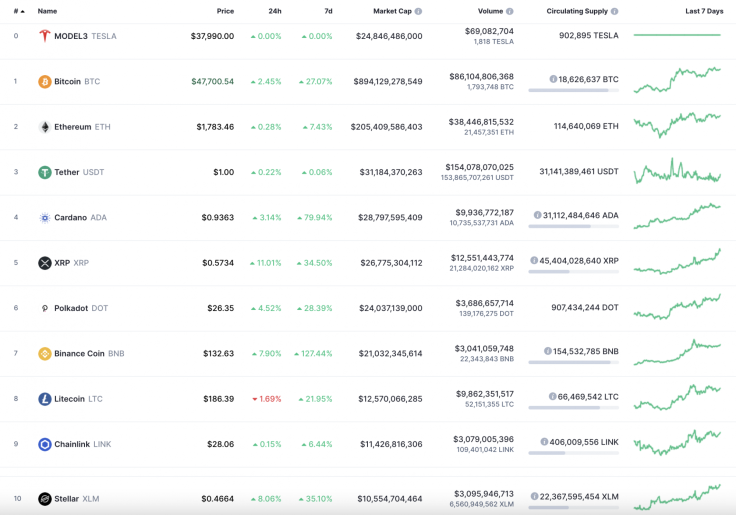Screen dimensions: 736x515
Task: Click the XRP coin logo
Action: 45,263
